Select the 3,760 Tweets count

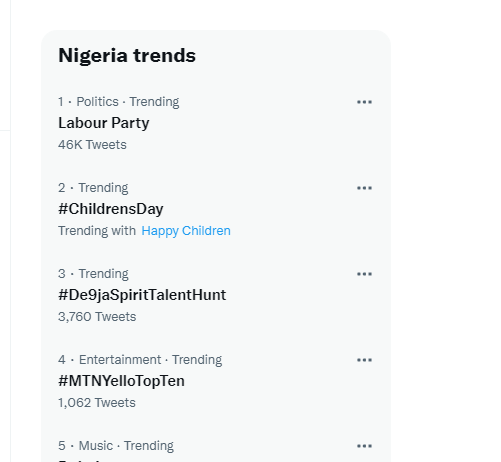tap(97, 317)
